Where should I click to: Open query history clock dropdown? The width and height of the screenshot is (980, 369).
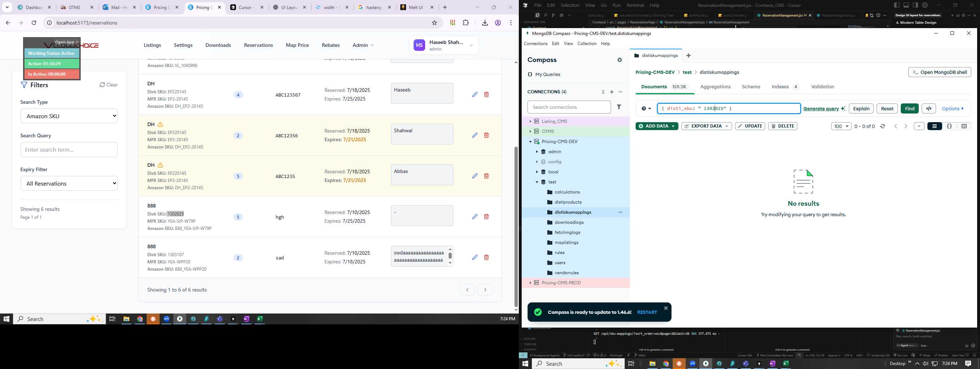pyautogui.click(x=646, y=108)
